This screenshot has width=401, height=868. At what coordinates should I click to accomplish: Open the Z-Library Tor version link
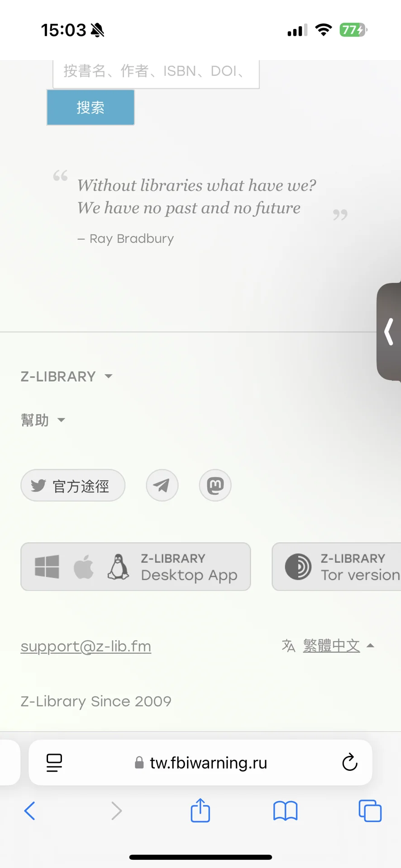pyautogui.click(x=337, y=566)
